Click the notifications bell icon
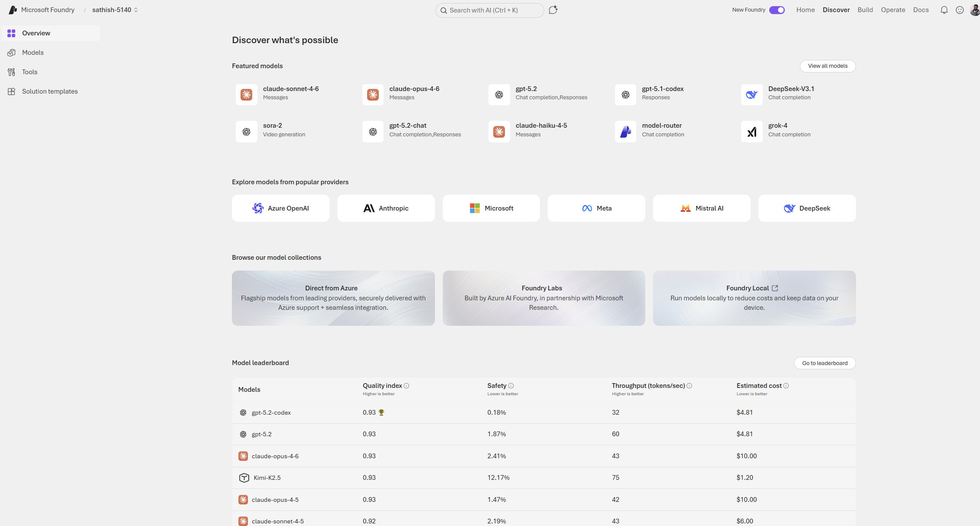The width and height of the screenshot is (980, 526). 944,10
